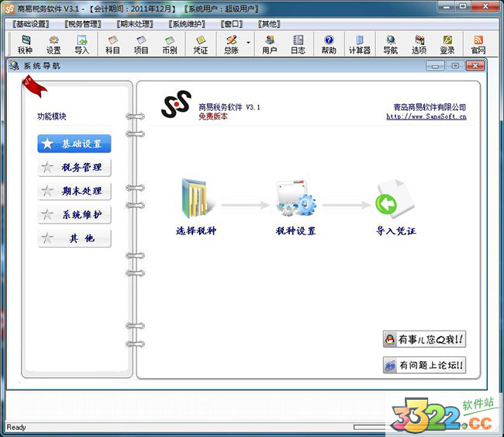This screenshot has width=504, height=437.
Task: Open the 项目 toolbar icon
Action: tap(141, 44)
